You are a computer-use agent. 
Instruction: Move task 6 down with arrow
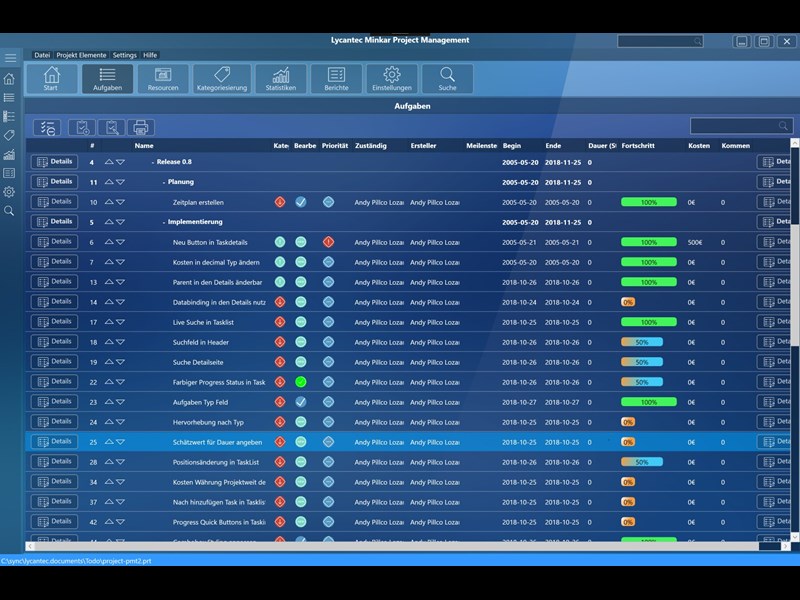tap(120, 242)
